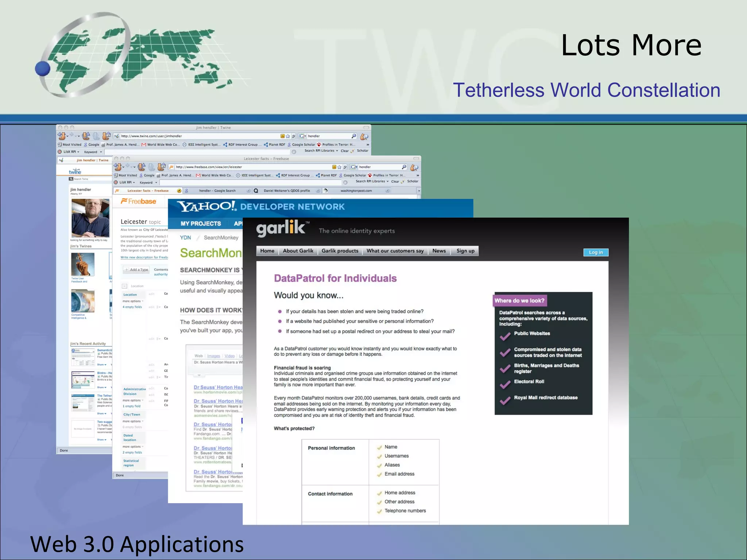Open the Home item in garlik navigation

pos(267,251)
